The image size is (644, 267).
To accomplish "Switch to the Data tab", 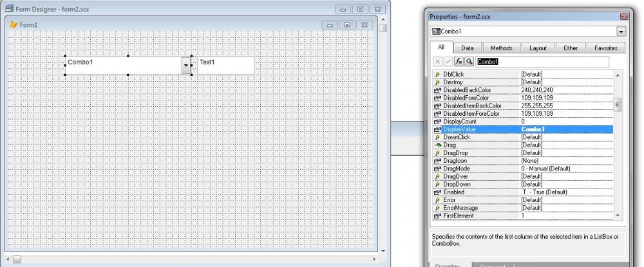I will click(468, 48).
